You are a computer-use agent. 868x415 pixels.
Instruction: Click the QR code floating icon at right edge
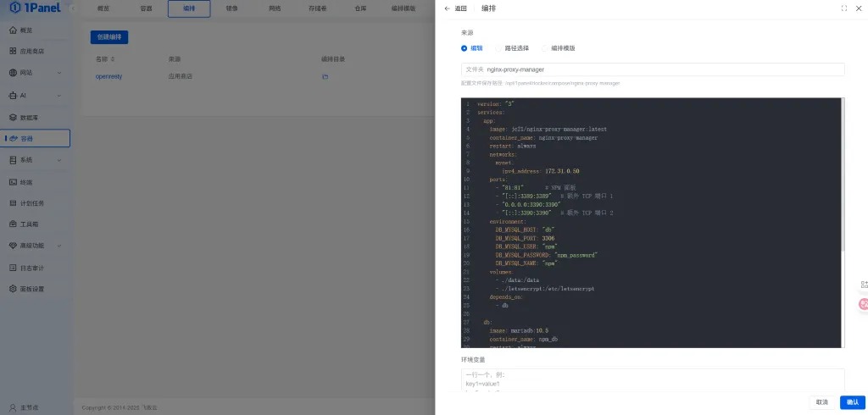pyautogui.click(x=864, y=285)
